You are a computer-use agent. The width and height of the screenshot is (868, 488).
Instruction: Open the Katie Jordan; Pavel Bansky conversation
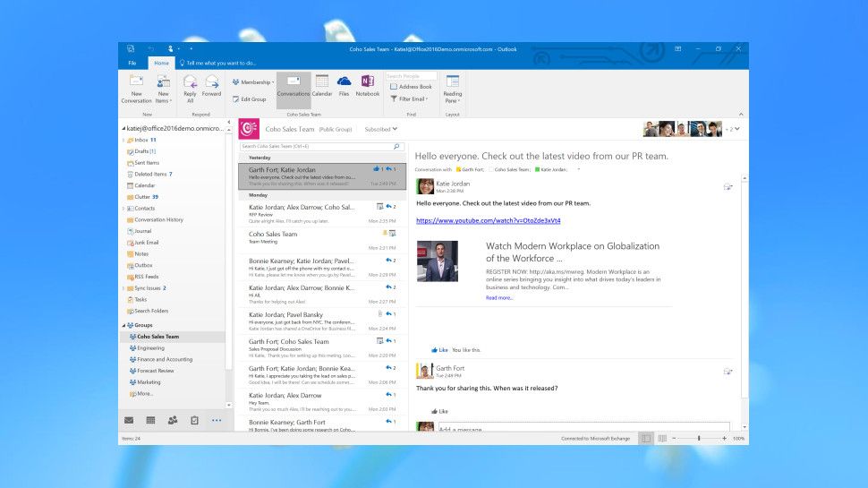322,321
